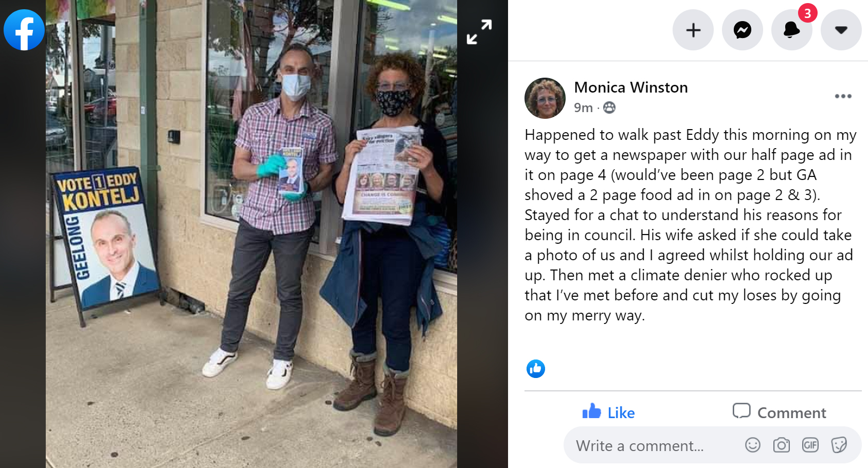Viewport: 868px width, 468px height.
Task: Visit Monica Winston's profile name link
Action: [631, 87]
